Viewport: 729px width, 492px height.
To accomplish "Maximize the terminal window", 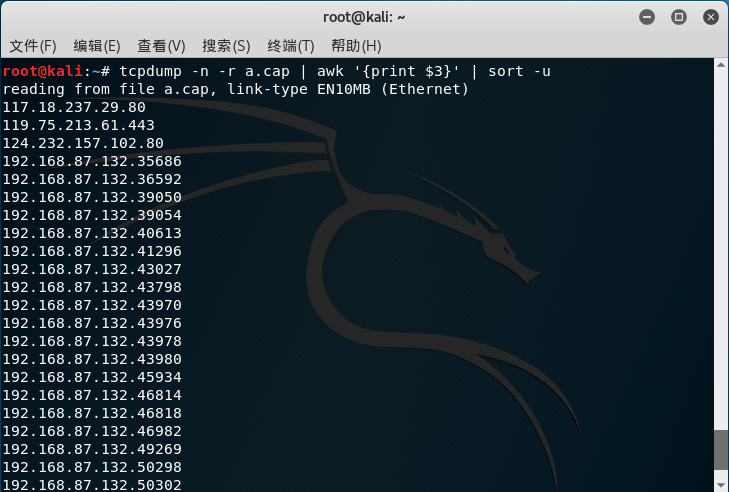I will click(679, 18).
